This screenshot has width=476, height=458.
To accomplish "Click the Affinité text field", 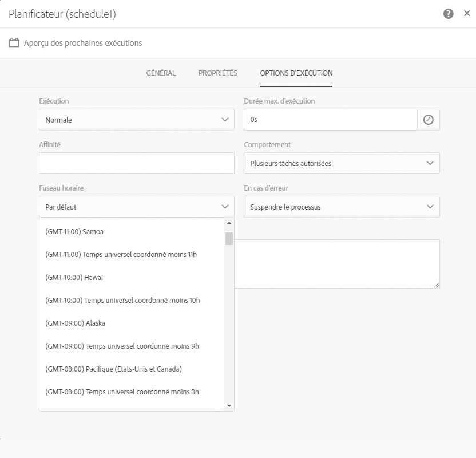I will 137,163.
